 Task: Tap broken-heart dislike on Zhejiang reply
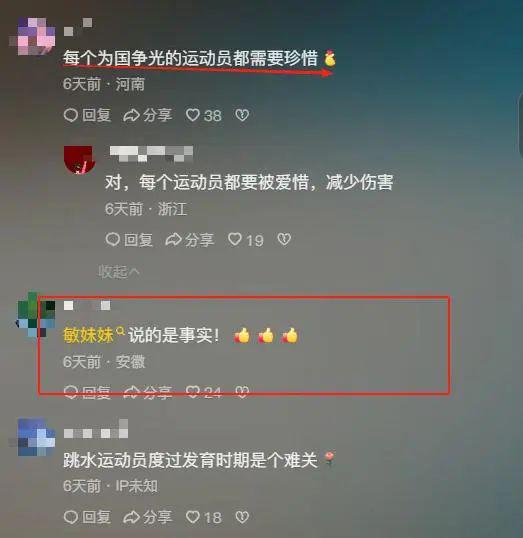coord(284,239)
